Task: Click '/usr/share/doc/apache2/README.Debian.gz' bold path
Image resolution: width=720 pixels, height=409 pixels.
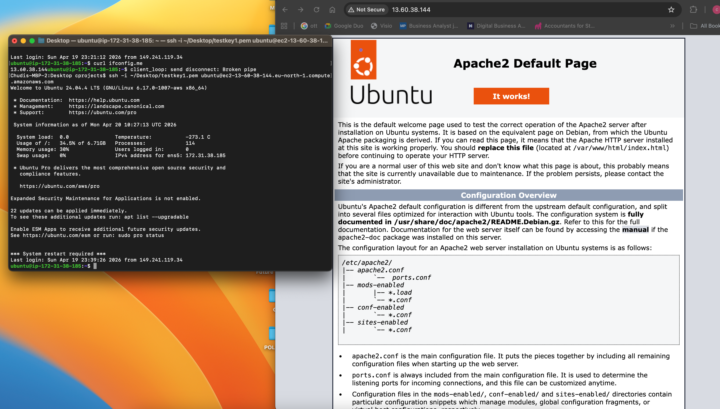Action: [477, 222]
